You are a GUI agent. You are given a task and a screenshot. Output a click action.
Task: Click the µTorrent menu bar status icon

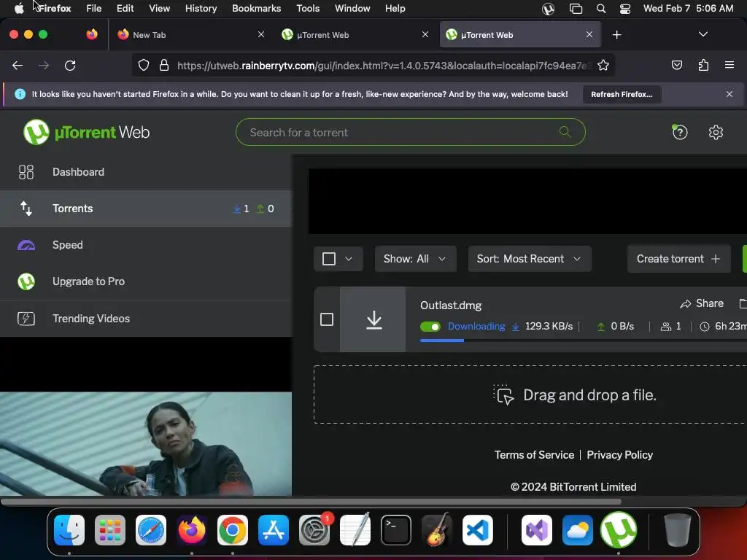click(548, 9)
